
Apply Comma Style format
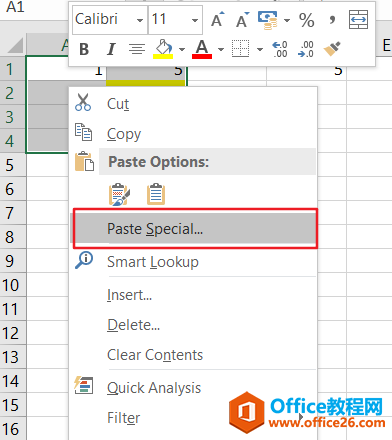(x=332, y=20)
